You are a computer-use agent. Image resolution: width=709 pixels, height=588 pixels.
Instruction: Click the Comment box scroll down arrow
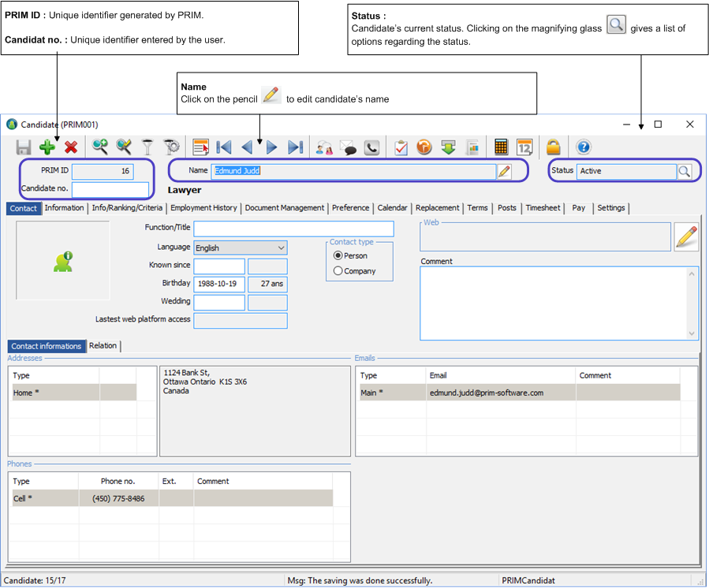pos(693,333)
